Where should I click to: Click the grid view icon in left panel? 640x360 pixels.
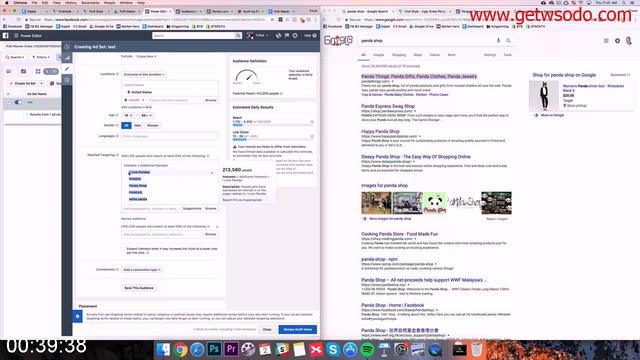click(38, 71)
